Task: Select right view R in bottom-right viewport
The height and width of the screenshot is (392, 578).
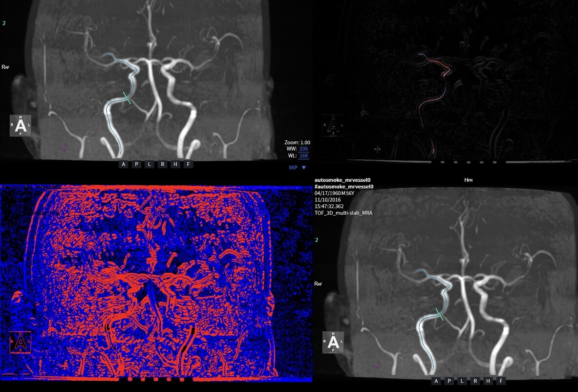Action: (x=475, y=381)
